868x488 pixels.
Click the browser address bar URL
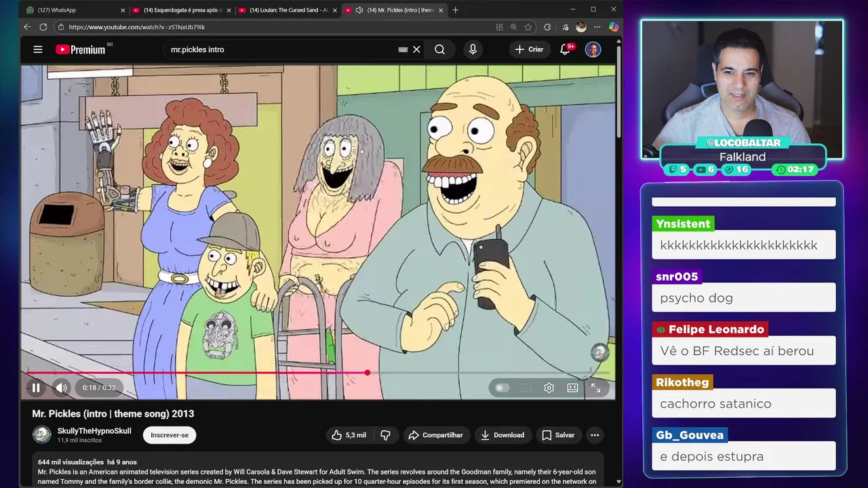point(137,27)
